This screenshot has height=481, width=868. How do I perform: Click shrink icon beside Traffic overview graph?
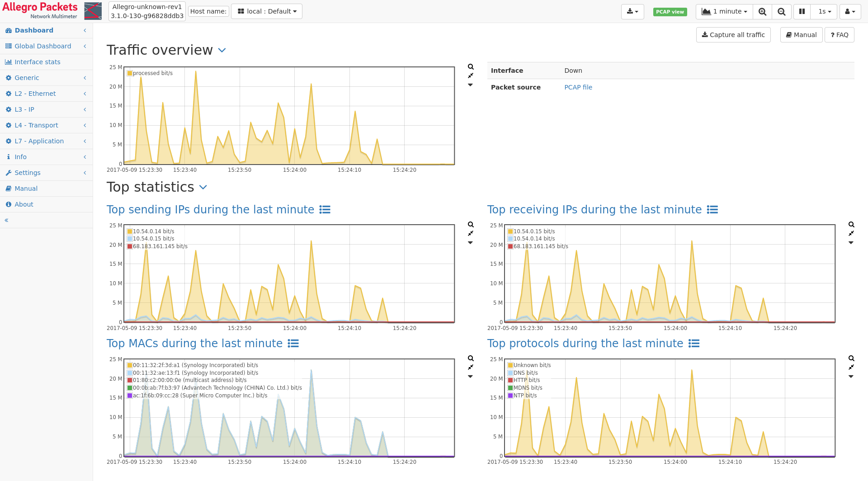pos(471,75)
